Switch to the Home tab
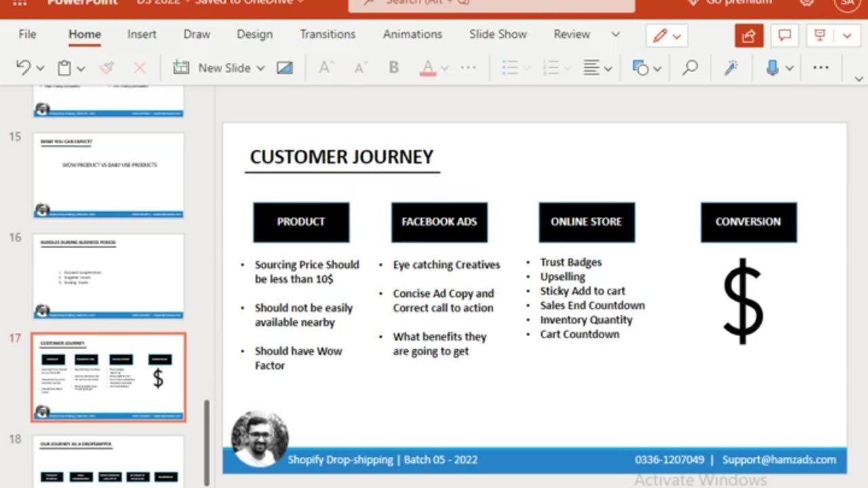 click(85, 34)
